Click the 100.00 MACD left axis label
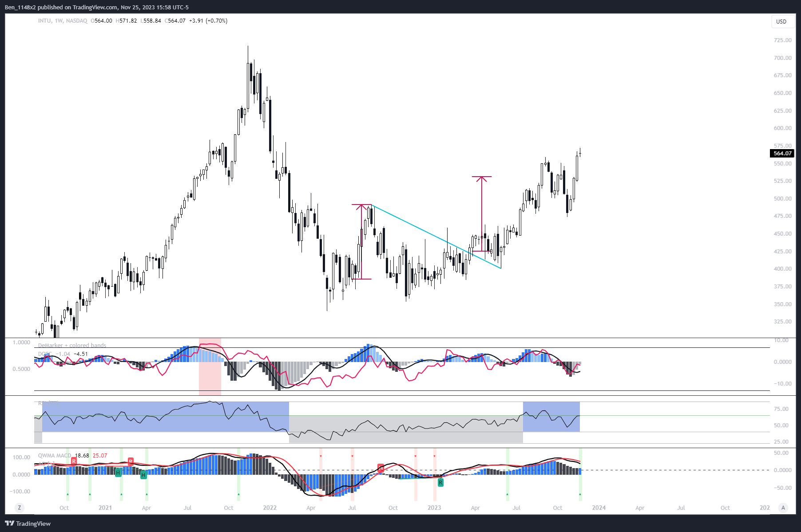 click(x=21, y=457)
